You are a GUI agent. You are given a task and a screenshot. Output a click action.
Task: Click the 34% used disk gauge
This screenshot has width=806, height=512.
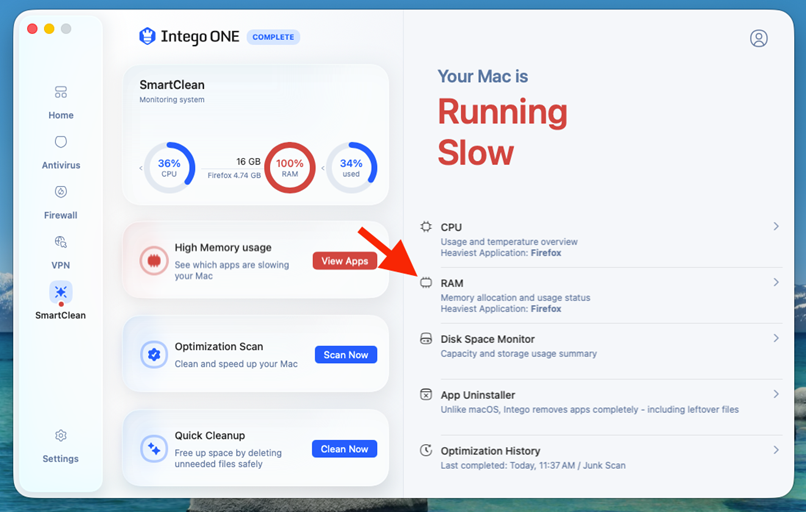(x=352, y=168)
